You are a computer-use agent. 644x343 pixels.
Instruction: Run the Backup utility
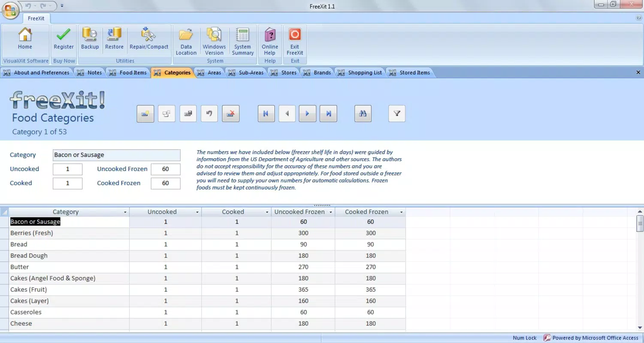[x=90, y=39]
